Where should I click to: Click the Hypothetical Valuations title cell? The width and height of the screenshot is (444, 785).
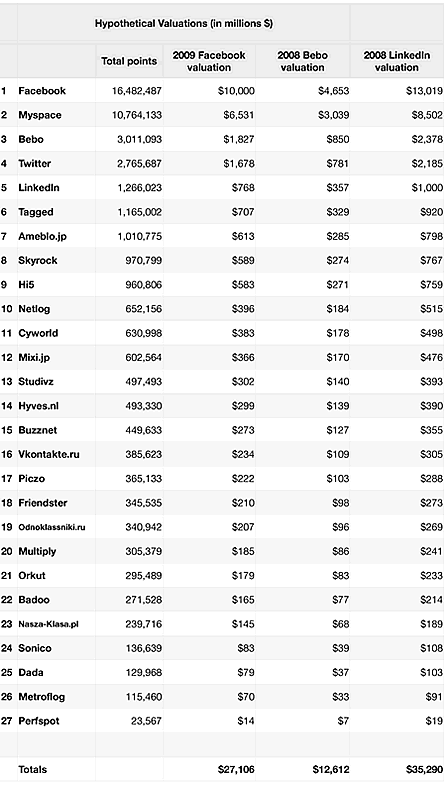coord(184,24)
